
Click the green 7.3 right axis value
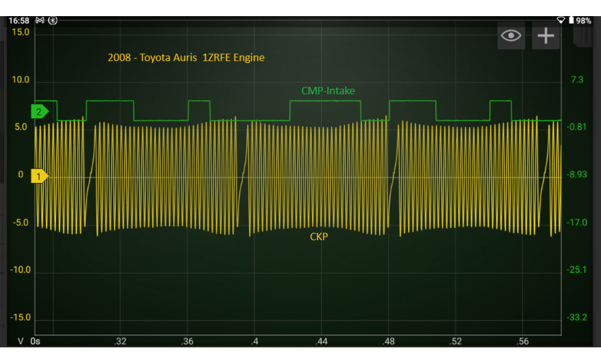tap(577, 80)
